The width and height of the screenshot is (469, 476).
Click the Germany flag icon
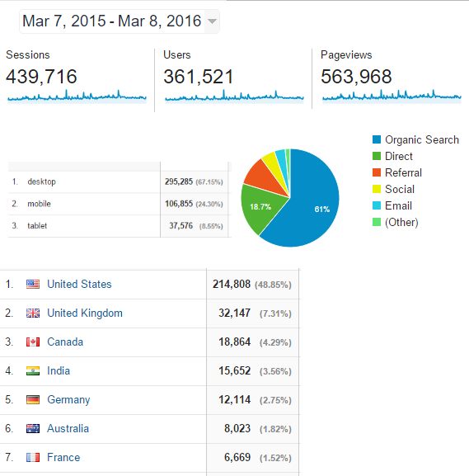pyautogui.click(x=33, y=399)
